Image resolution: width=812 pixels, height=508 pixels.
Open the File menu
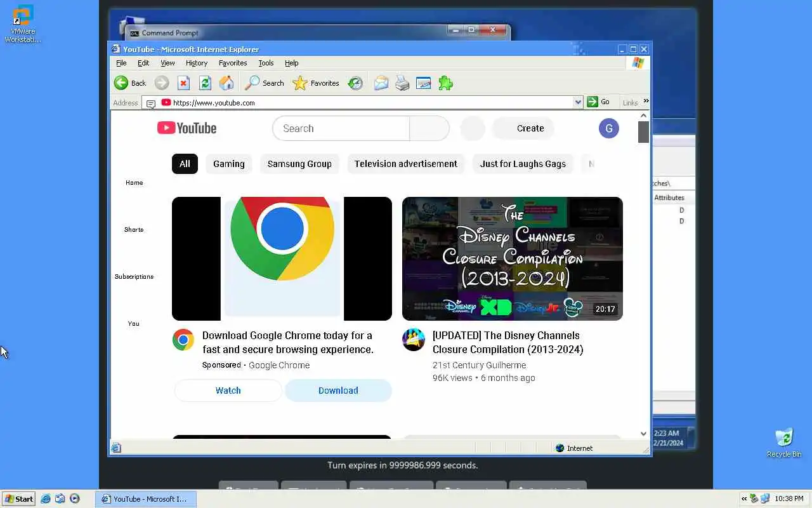click(x=121, y=63)
